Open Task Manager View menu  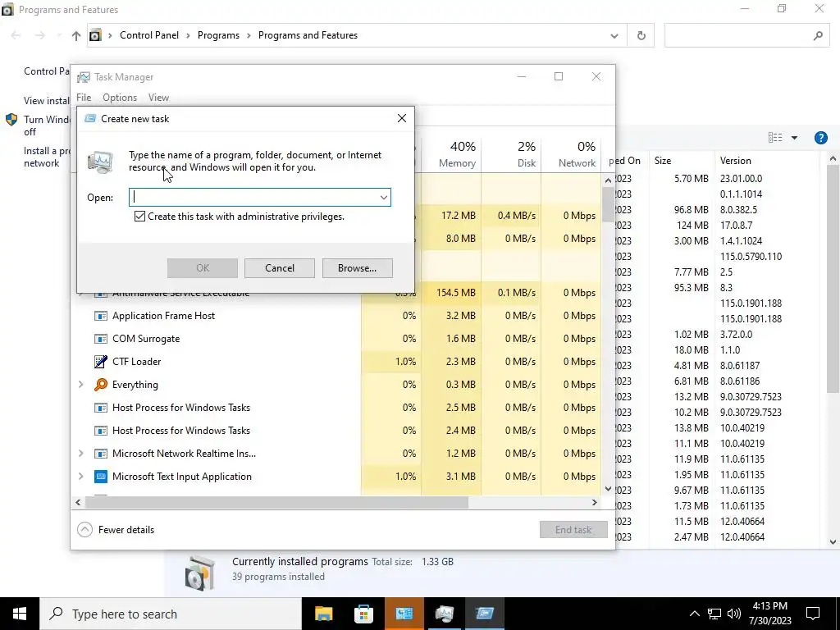click(x=158, y=98)
